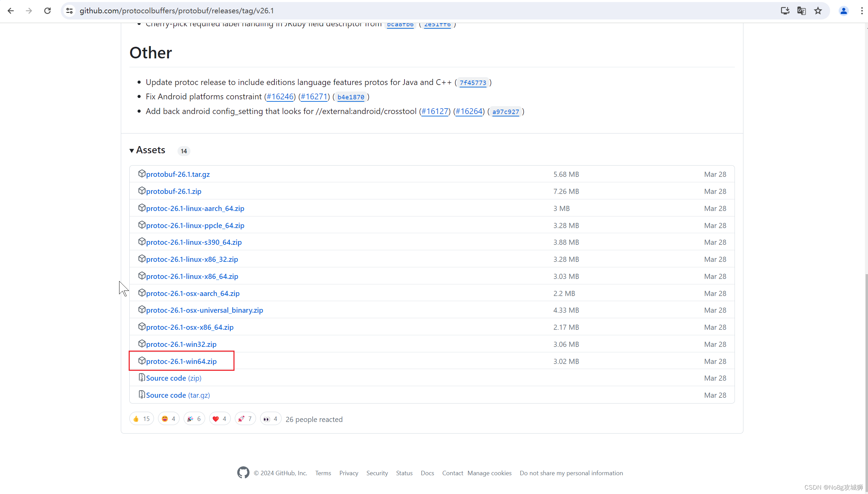Download Source code (tar.gz)

click(x=178, y=395)
